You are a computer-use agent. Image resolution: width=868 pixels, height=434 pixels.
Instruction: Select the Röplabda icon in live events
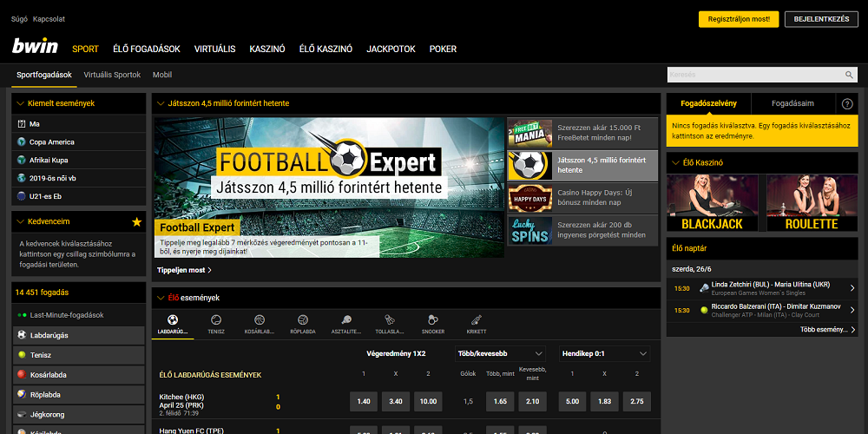pos(302,323)
